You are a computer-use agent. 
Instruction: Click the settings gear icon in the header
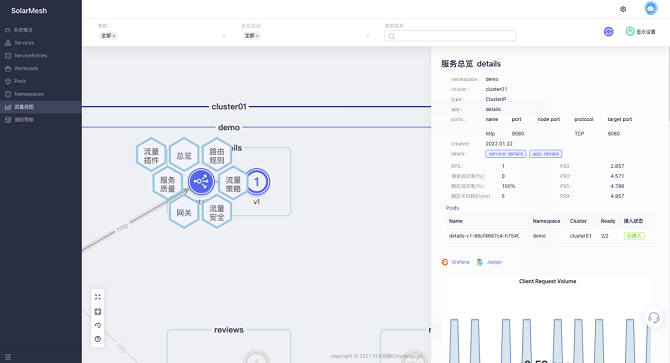coord(623,9)
